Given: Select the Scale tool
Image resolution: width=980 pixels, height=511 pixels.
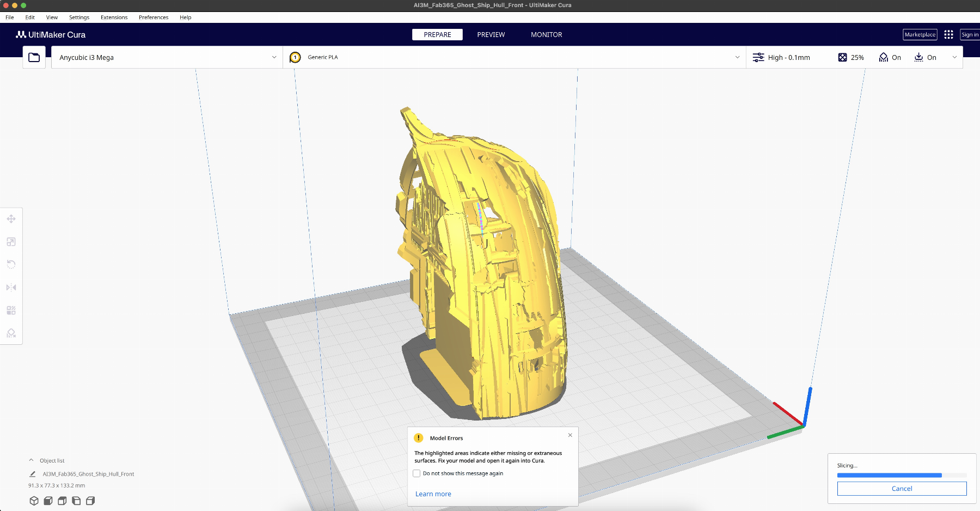Looking at the screenshot, I should [x=11, y=242].
